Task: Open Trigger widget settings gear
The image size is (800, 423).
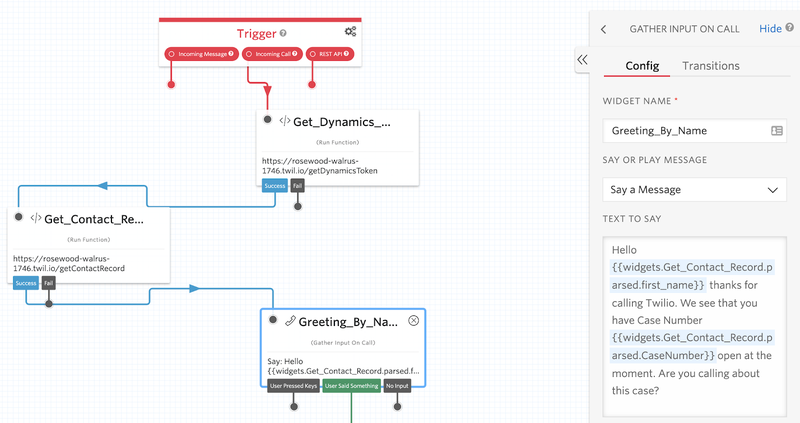Action: tap(350, 32)
